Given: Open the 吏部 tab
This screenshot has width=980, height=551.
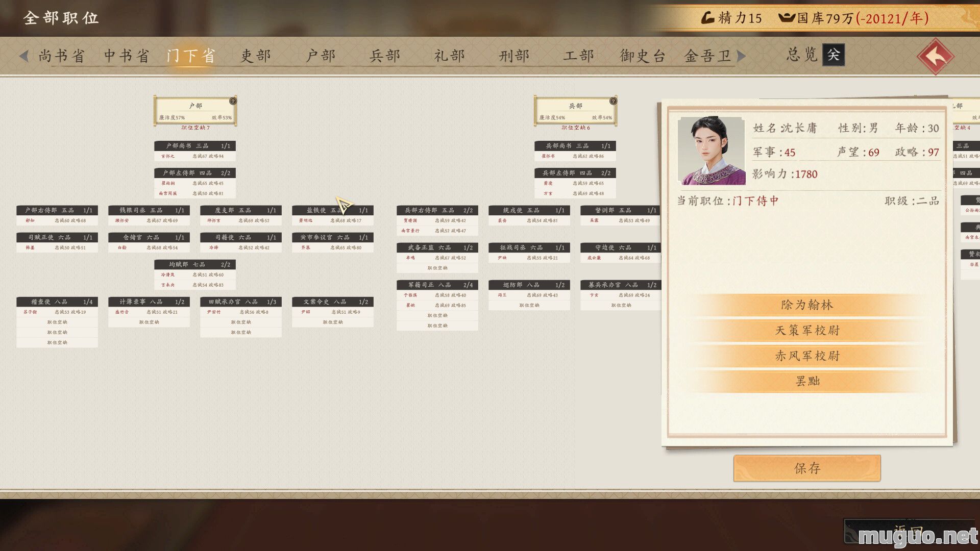Looking at the screenshot, I should (256, 56).
